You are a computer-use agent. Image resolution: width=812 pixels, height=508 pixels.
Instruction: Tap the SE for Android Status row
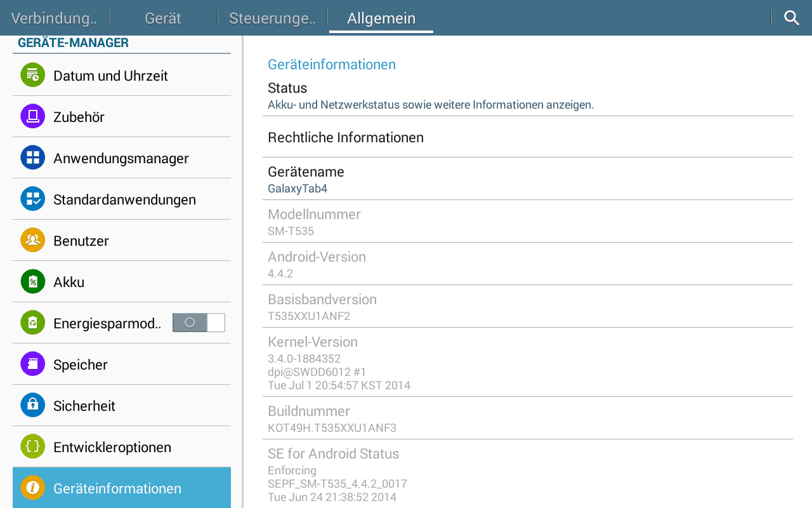point(528,474)
